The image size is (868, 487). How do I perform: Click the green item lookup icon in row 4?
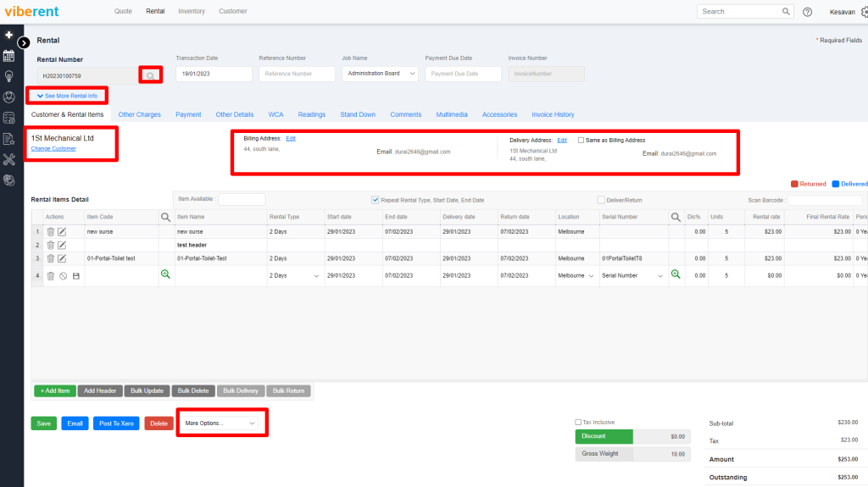(x=165, y=274)
